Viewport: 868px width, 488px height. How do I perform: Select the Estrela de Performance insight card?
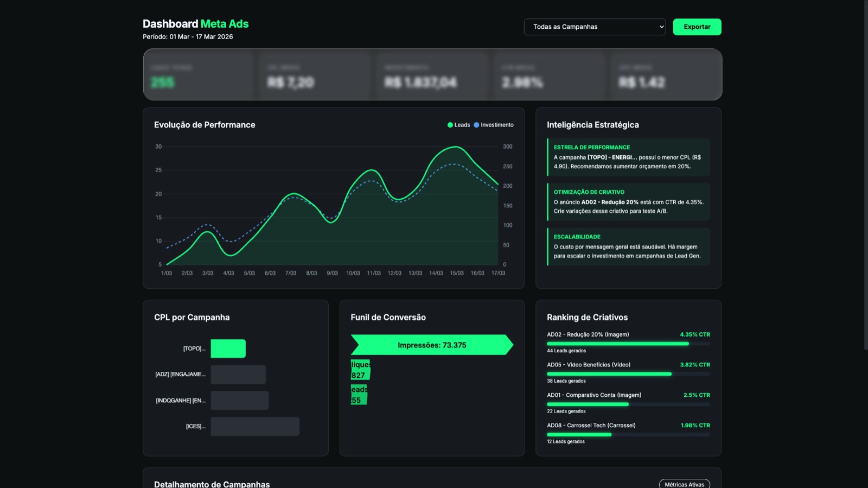pos(628,157)
